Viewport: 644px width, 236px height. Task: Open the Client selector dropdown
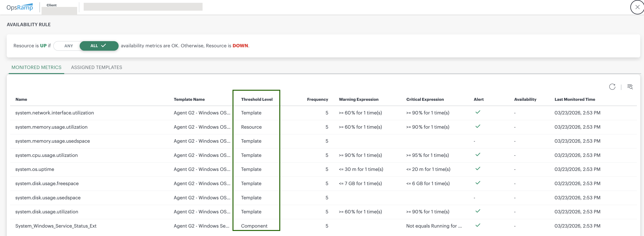pyautogui.click(x=59, y=10)
